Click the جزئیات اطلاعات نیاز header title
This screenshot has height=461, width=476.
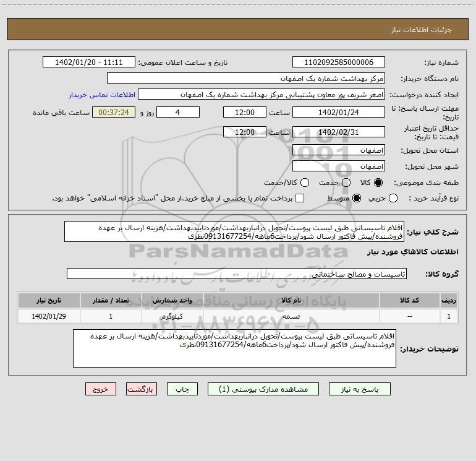point(421,30)
